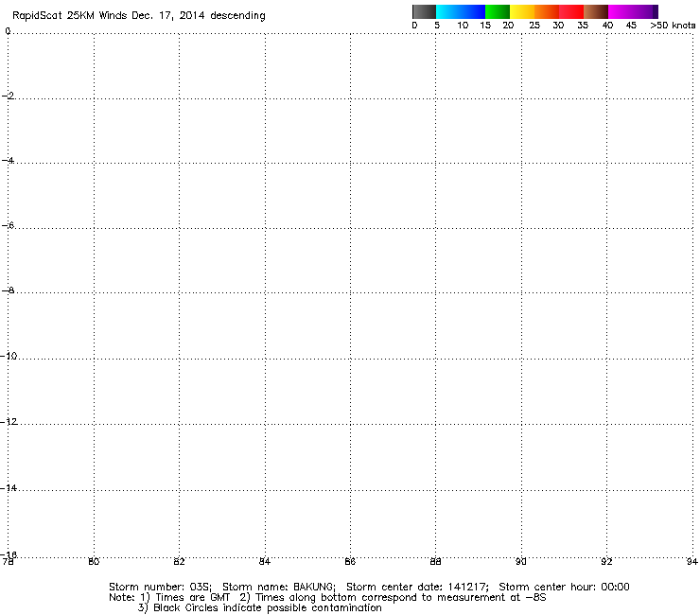Click the note '1) Times are GMT'

click(x=185, y=598)
